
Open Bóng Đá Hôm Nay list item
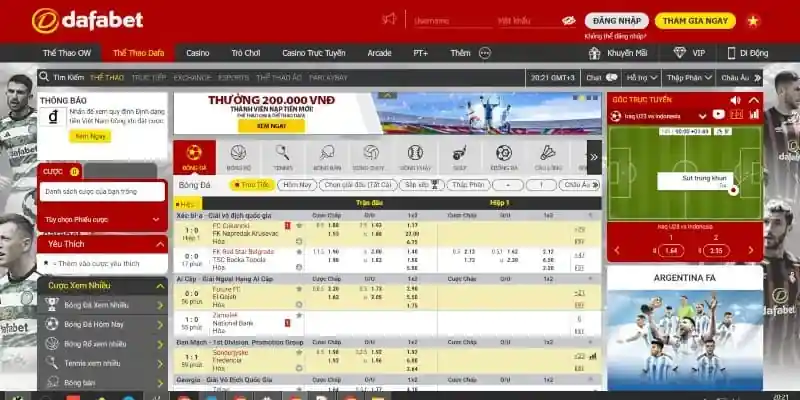coord(103,324)
